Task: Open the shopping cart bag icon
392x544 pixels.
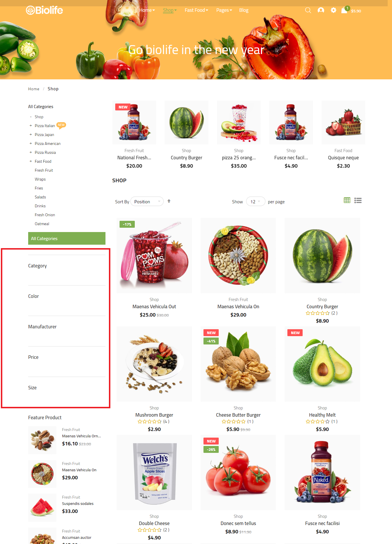Action: click(344, 10)
